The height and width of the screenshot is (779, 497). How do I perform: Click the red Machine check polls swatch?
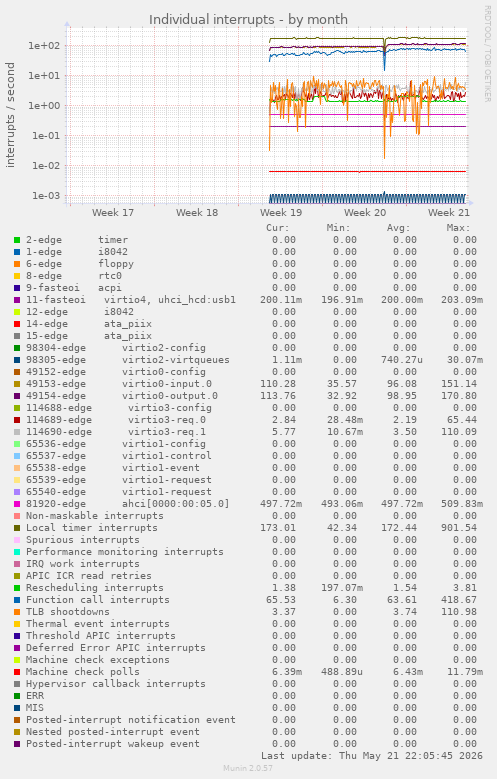point(17,672)
